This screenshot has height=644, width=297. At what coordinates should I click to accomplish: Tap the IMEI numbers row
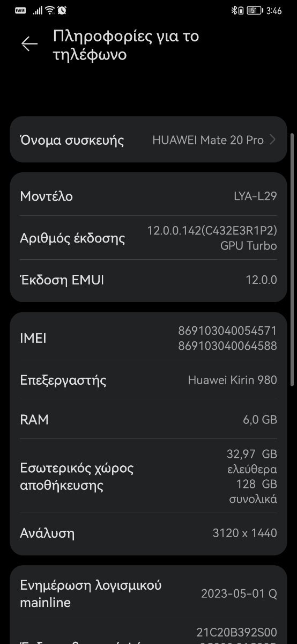pyautogui.click(x=148, y=338)
